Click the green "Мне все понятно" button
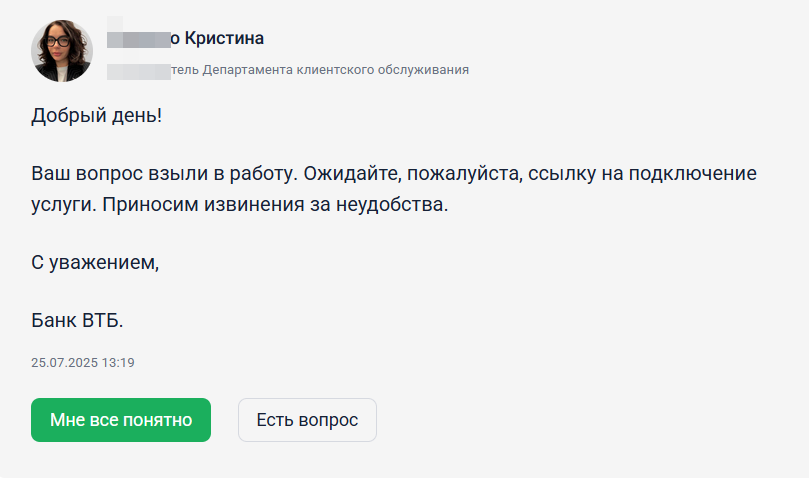This screenshot has width=809, height=478. (x=121, y=420)
